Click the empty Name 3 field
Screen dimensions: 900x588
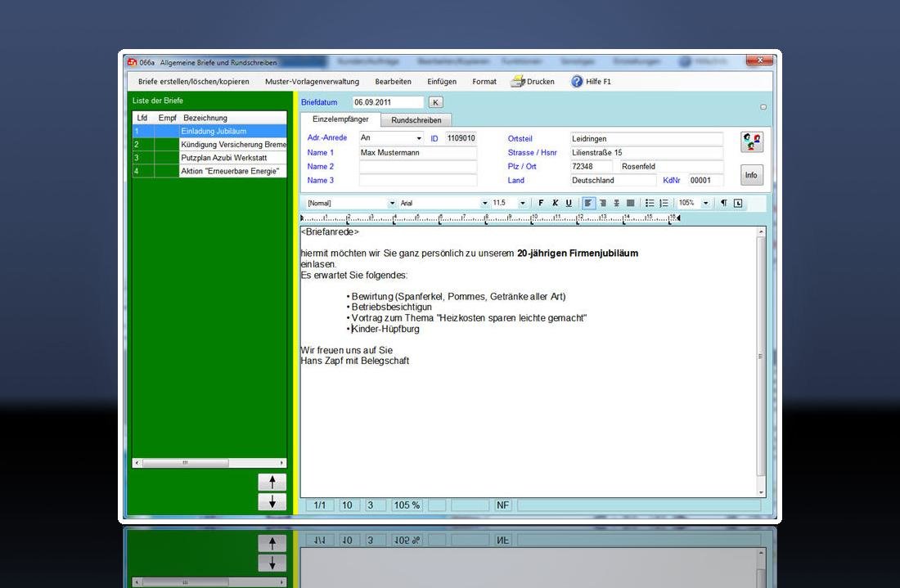tap(418, 180)
